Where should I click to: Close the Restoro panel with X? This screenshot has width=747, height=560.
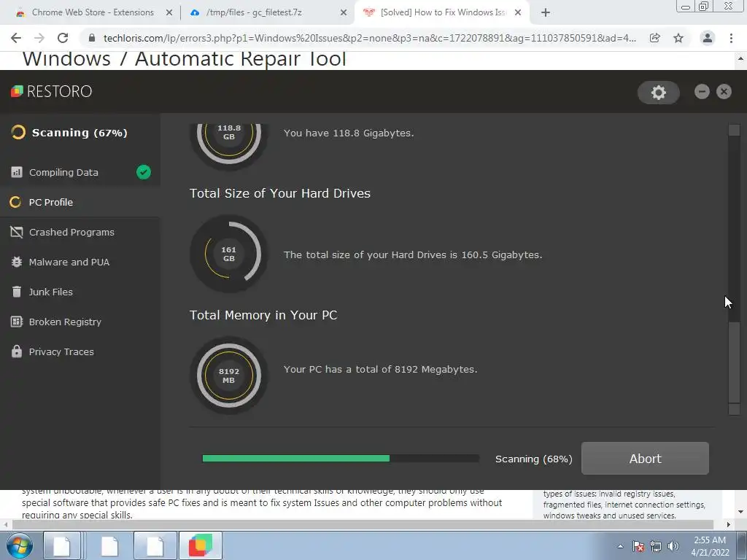coord(724,91)
